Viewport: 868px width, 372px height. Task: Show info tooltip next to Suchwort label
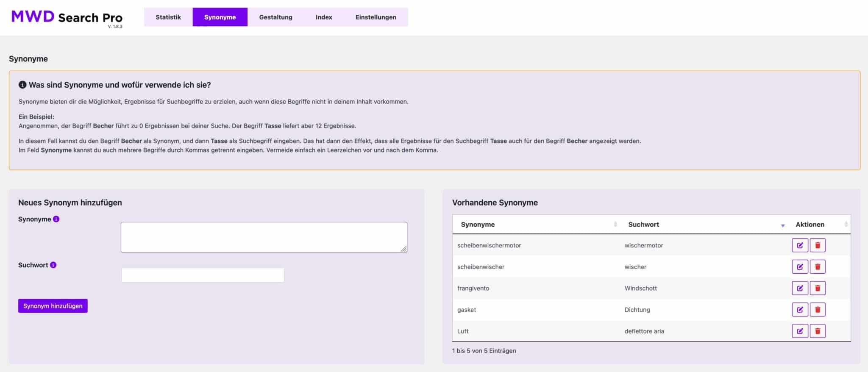(53, 265)
